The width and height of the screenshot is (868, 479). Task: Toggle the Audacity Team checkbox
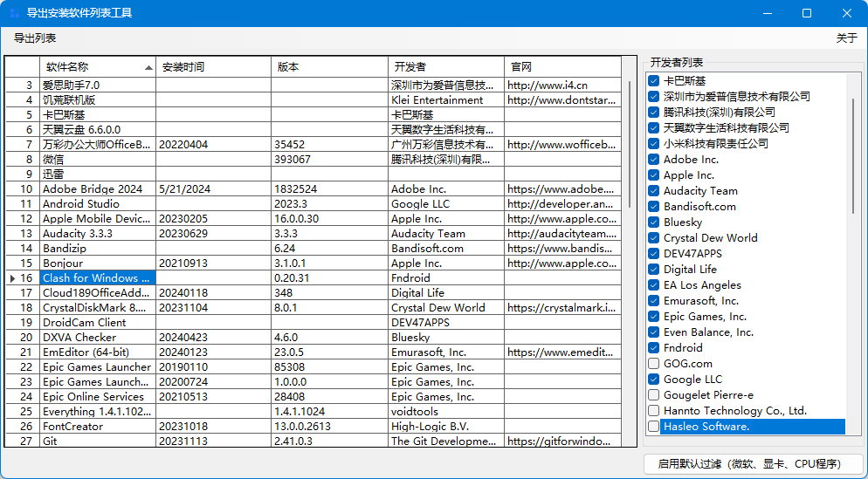653,191
